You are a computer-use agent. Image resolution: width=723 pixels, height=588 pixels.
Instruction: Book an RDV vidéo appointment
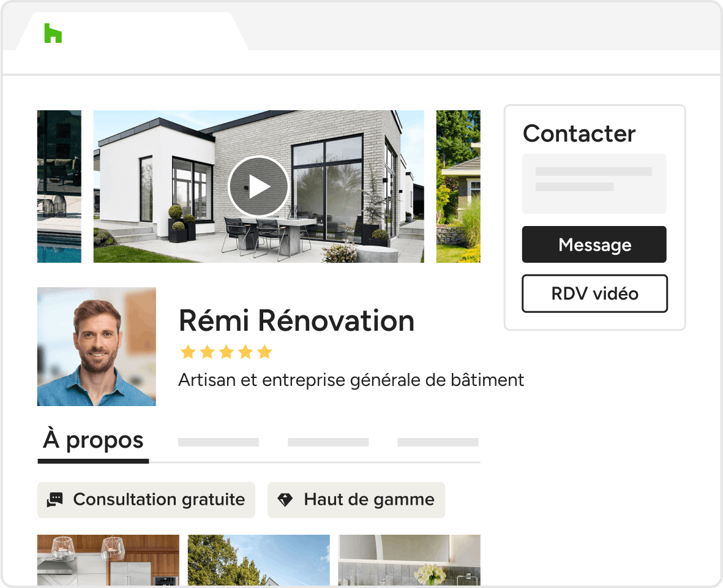pos(594,293)
